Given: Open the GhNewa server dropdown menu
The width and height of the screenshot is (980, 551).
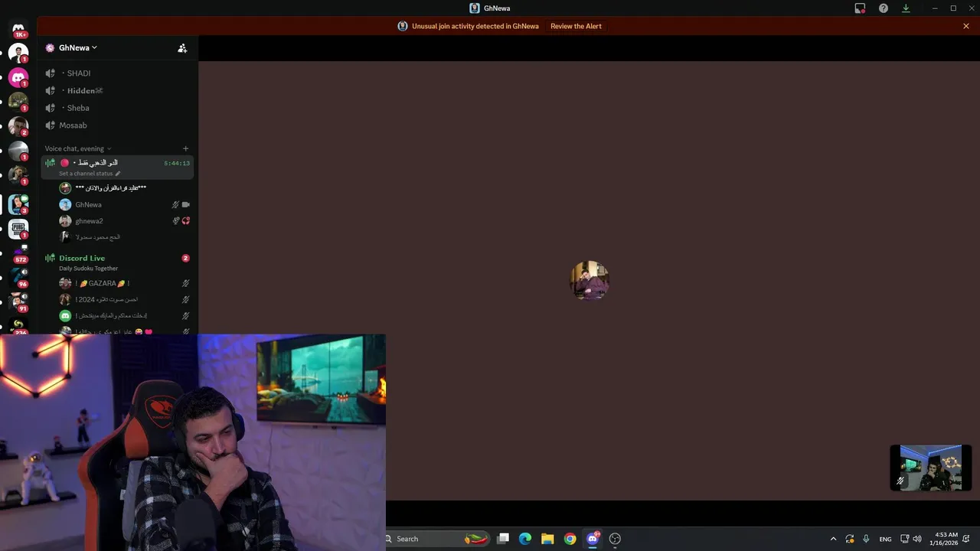Looking at the screenshot, I should point(78,47).
